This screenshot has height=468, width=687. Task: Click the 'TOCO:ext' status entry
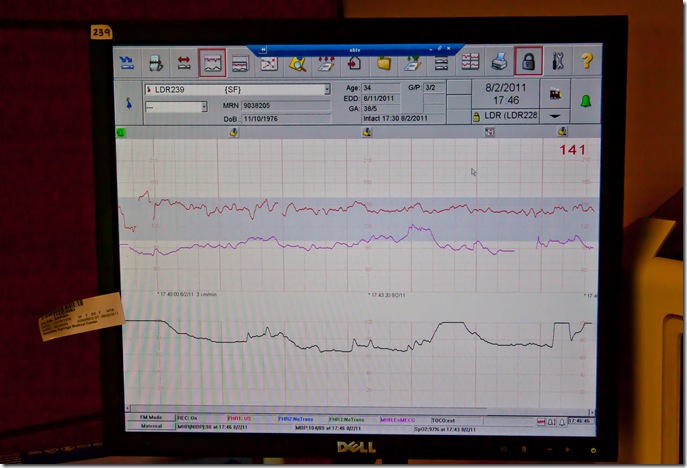click(x=443, y=420)
